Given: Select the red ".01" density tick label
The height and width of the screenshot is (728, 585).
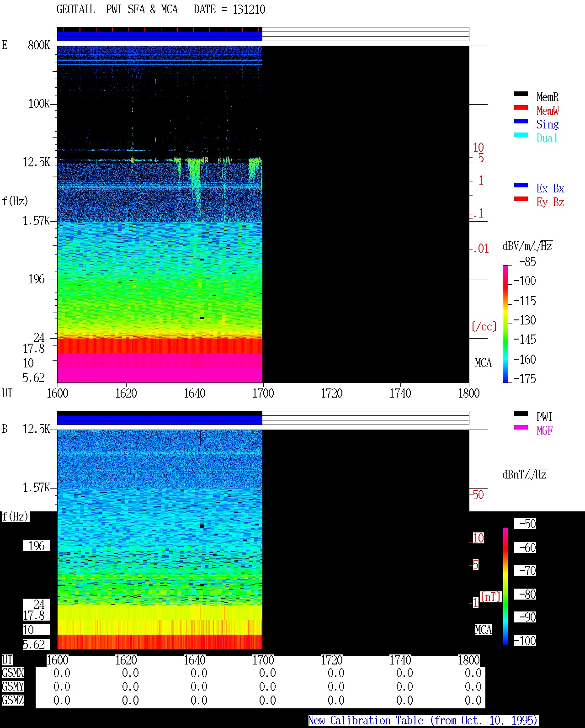Looking at the screenshot, I should point(481,249).
